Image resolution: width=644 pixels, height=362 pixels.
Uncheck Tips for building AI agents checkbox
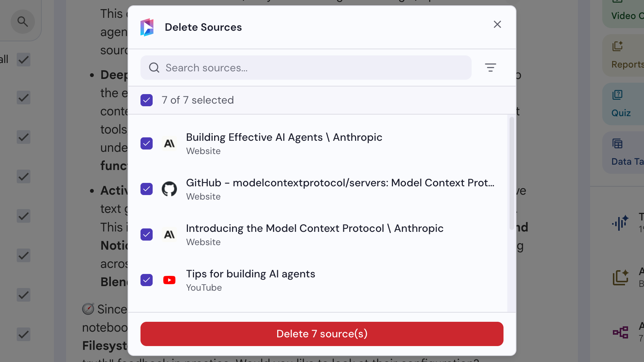tap(147, 280)
